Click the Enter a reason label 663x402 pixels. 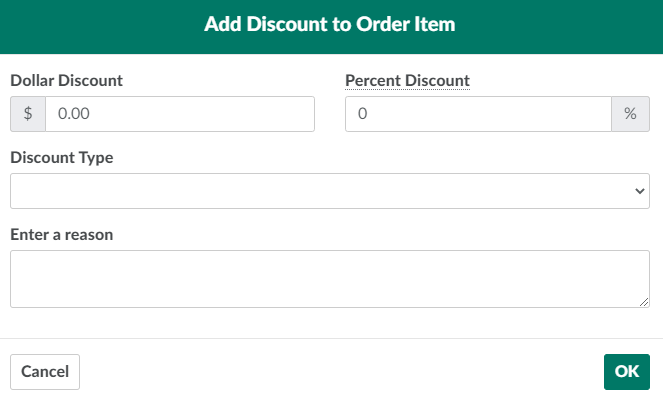click(x=61, y=234)
